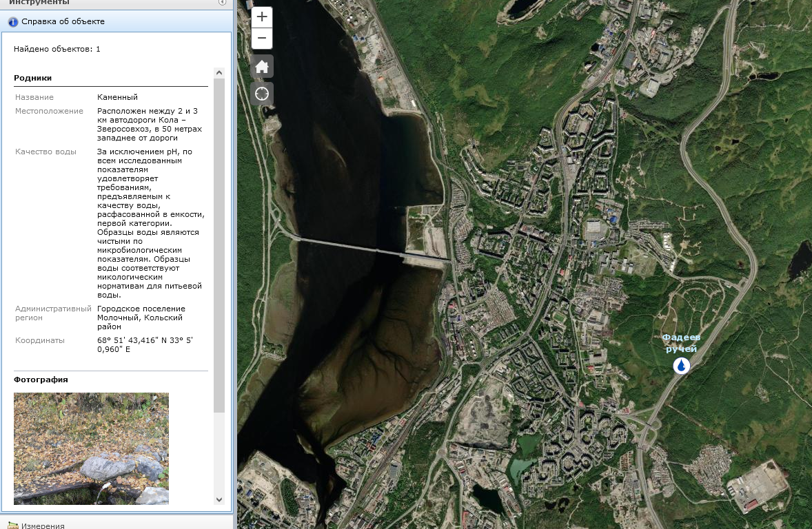The height and width of the screenshot is (529, 812).
Task: Activate the find my location tool
Action: [x=262, y=94]
